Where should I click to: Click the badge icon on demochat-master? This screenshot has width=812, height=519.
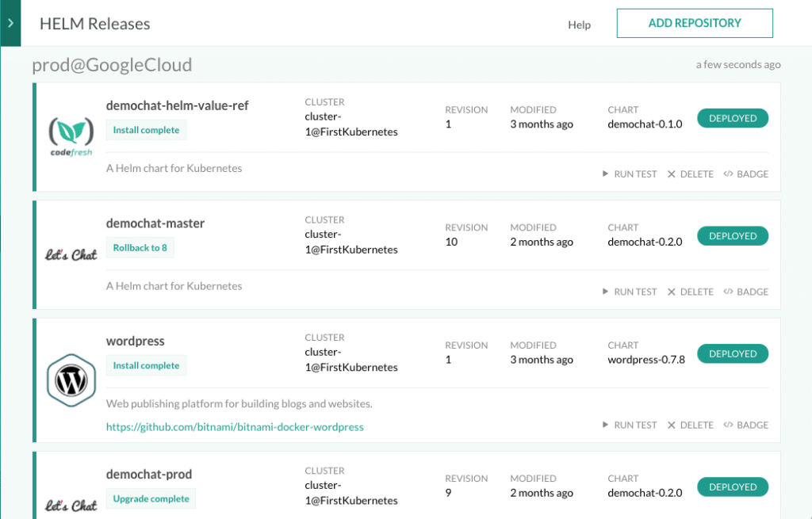tap(745, 291)
